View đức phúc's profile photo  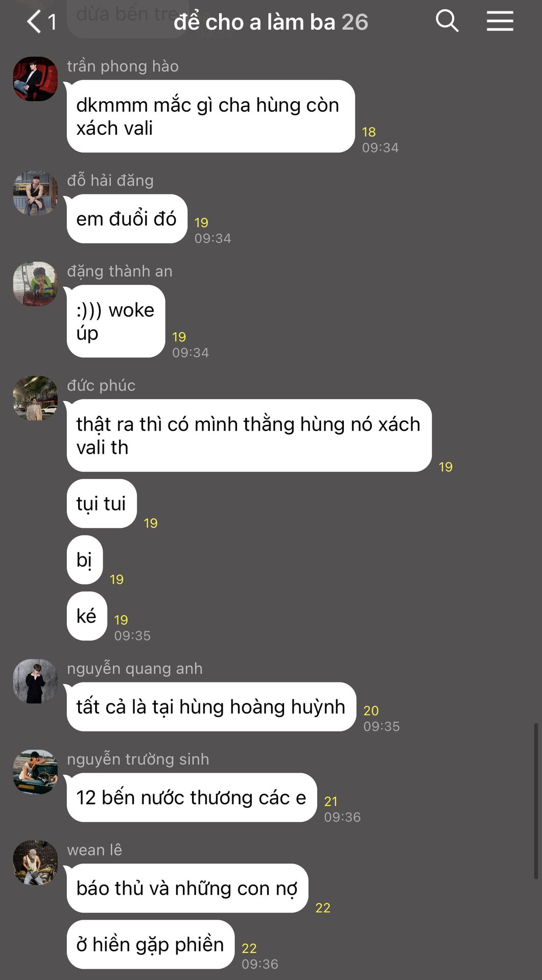tap(35, 398)
